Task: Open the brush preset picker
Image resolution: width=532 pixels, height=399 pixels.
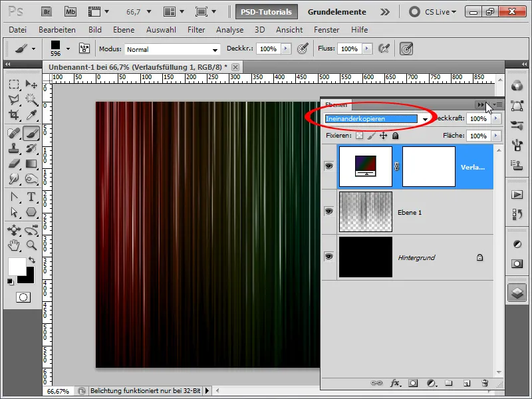Action: (68, 49)
